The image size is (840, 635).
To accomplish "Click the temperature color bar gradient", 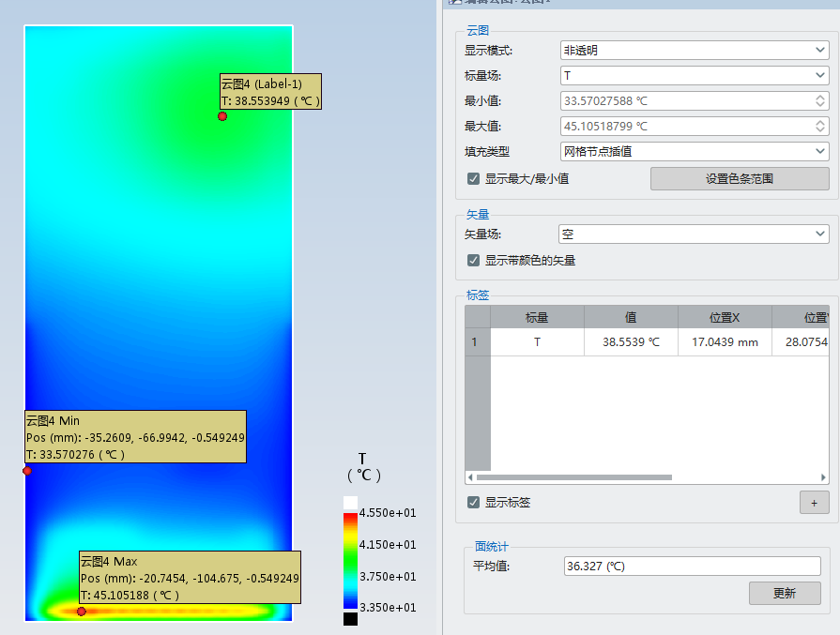I will pos(350,561).
